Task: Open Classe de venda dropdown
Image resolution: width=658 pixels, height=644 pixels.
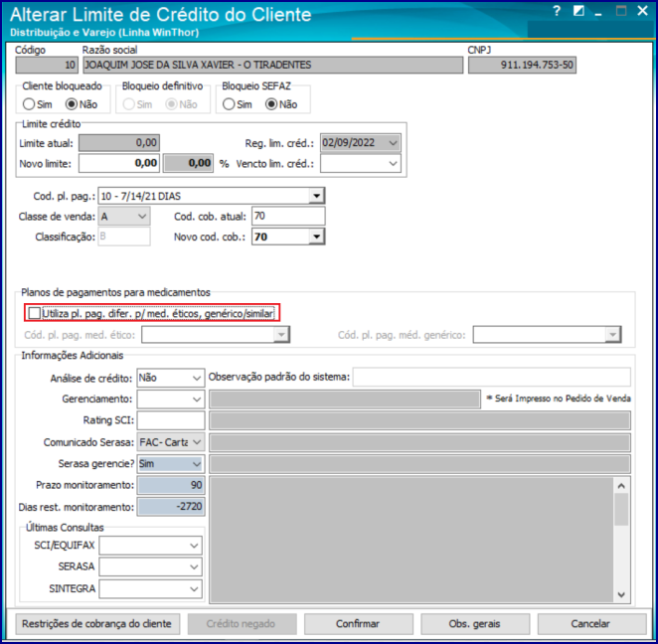Action: click(142, 217)
